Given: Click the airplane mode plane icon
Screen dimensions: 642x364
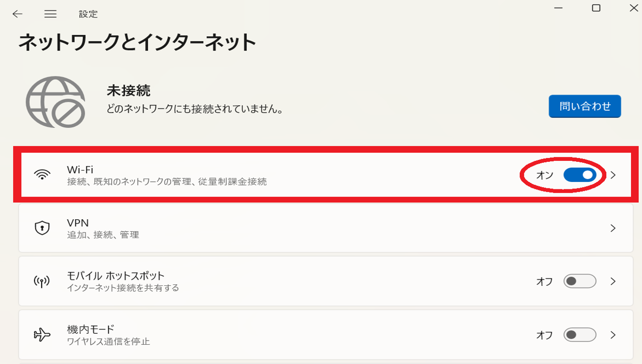Looking at the screenshot, I should 42,335.
